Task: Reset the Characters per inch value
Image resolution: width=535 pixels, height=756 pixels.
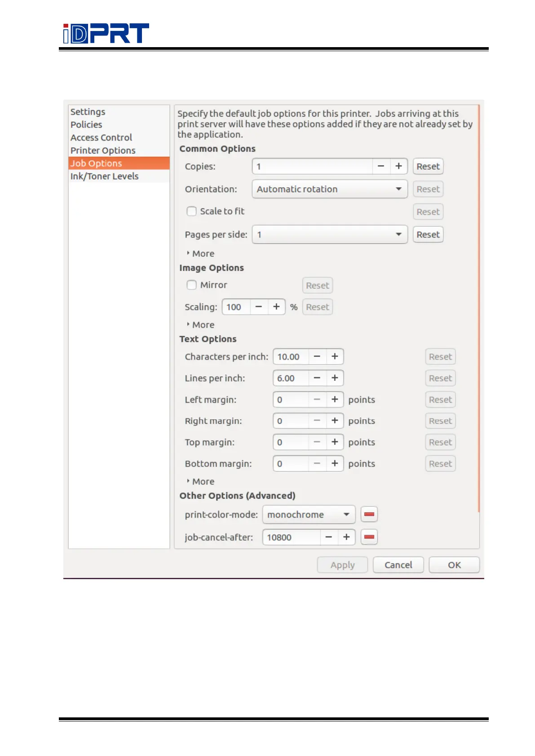Action: click(440, 356)
